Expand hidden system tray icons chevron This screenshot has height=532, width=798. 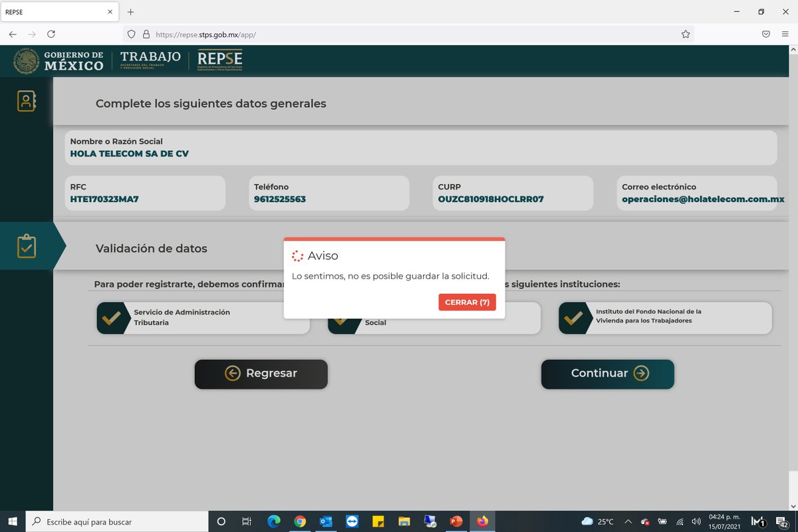pyautogui.click(x=628, y=521)
